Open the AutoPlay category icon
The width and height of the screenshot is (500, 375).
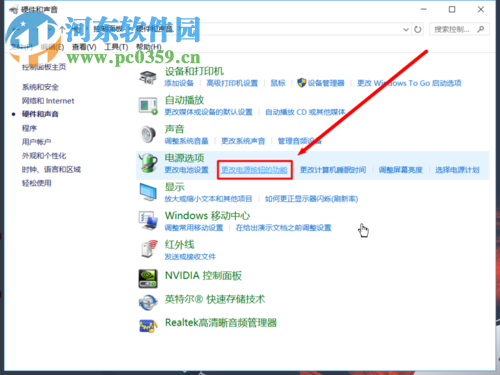click(x=148, y=106)
